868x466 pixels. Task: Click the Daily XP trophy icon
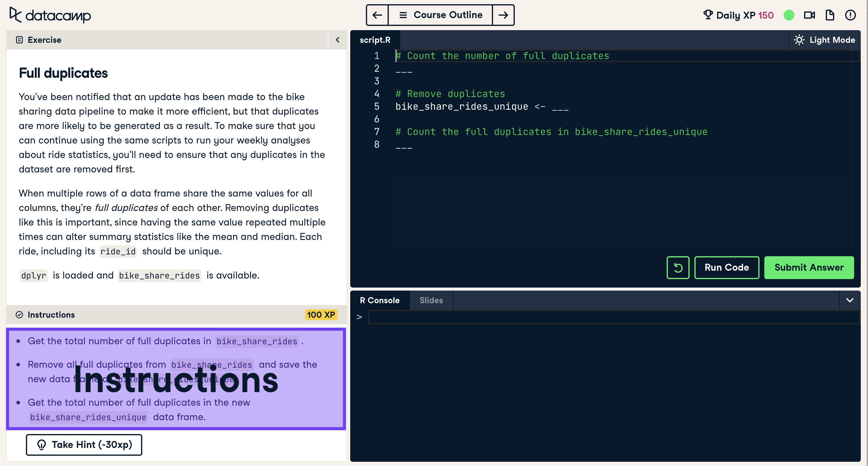708,15
